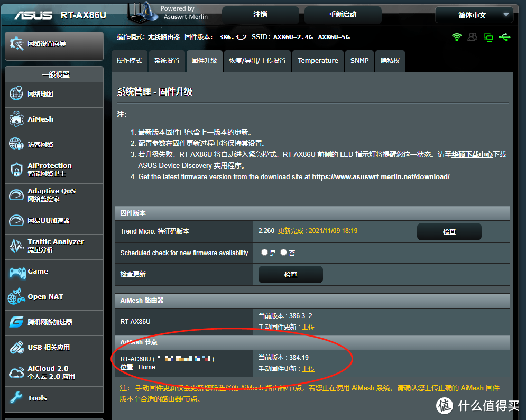The width and height of the screenshot is (526, 420).
Task: Open the asuswrt-merlin download link
Action: [381, 176]
